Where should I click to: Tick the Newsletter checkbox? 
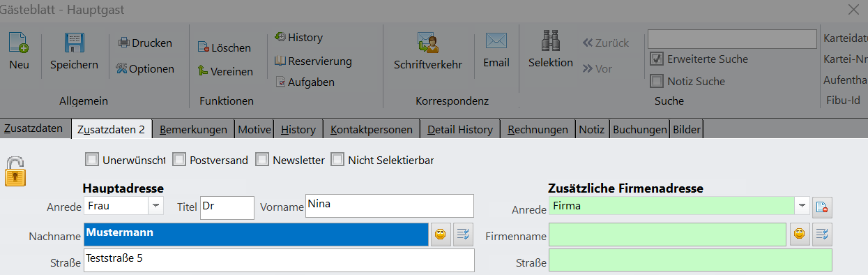tap(261, 160)
